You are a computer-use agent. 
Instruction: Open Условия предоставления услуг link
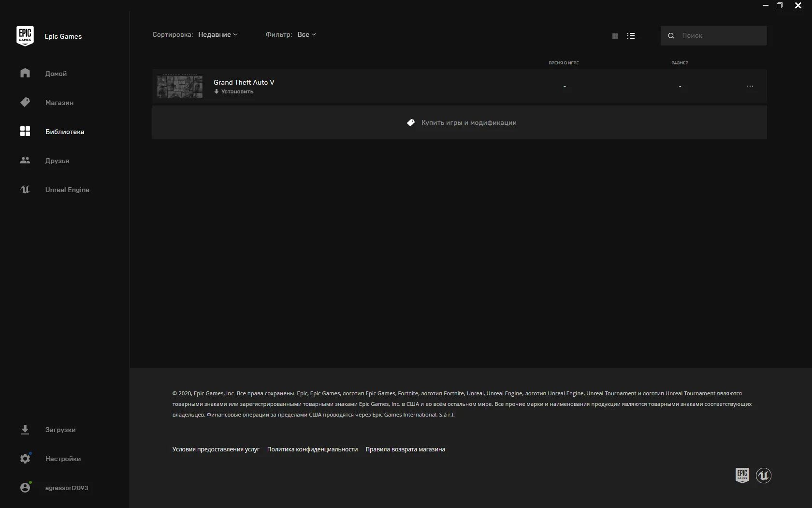(216, 449)
